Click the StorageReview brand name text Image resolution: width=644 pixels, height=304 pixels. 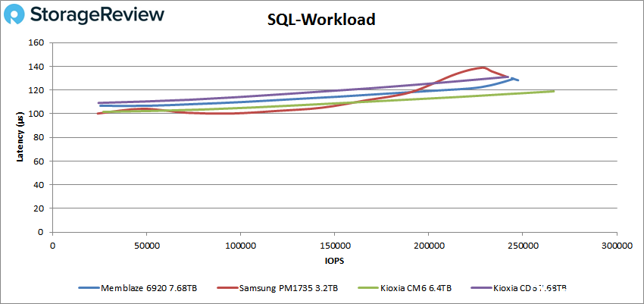(x=97, y=15)
